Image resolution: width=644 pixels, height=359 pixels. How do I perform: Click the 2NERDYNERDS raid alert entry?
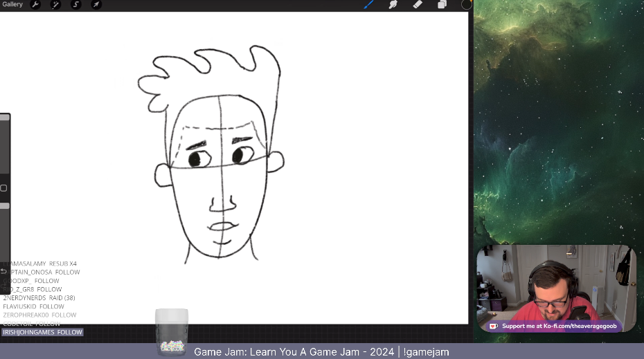click(x=39, y=298)
